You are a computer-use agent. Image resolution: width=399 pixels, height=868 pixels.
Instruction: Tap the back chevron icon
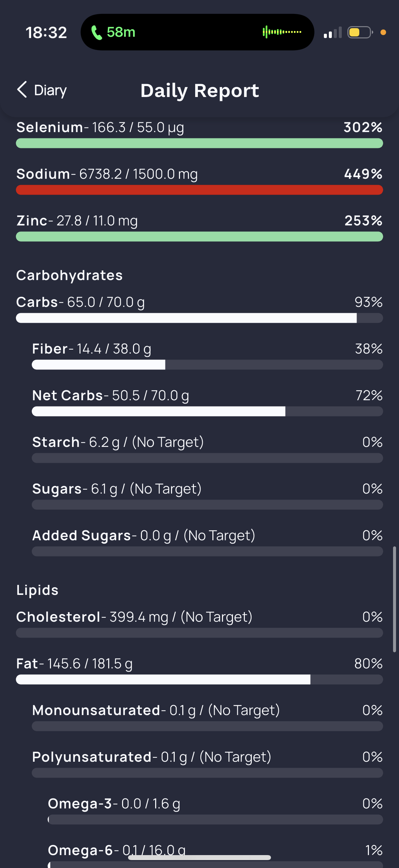[x=22, y=90]
